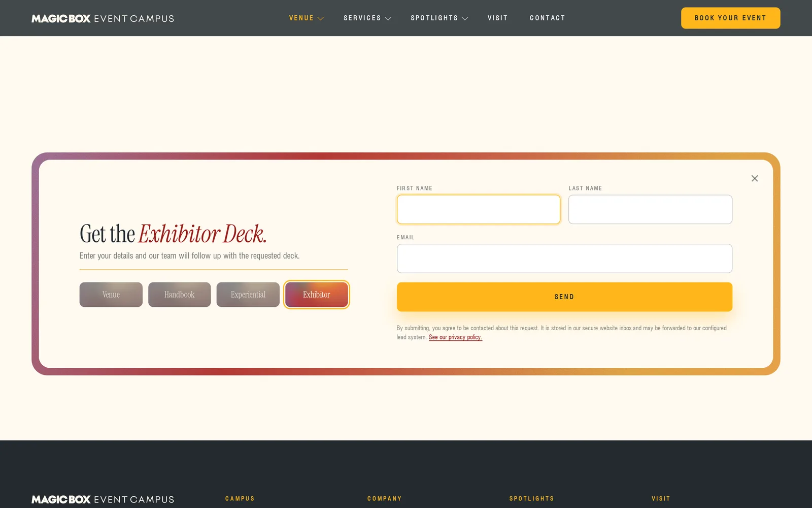Select the Exhibitor deck option
This screenshot has width=812, height=508.
click(317, 295)
